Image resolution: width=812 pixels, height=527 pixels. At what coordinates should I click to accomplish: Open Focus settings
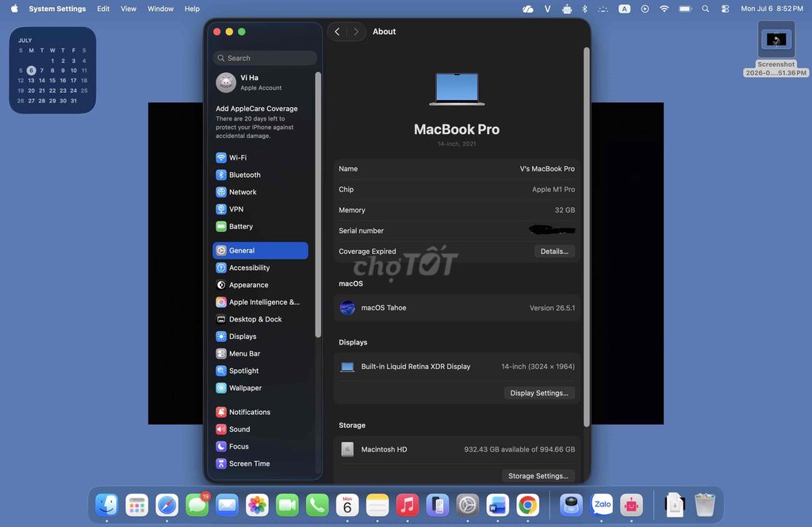260,445
